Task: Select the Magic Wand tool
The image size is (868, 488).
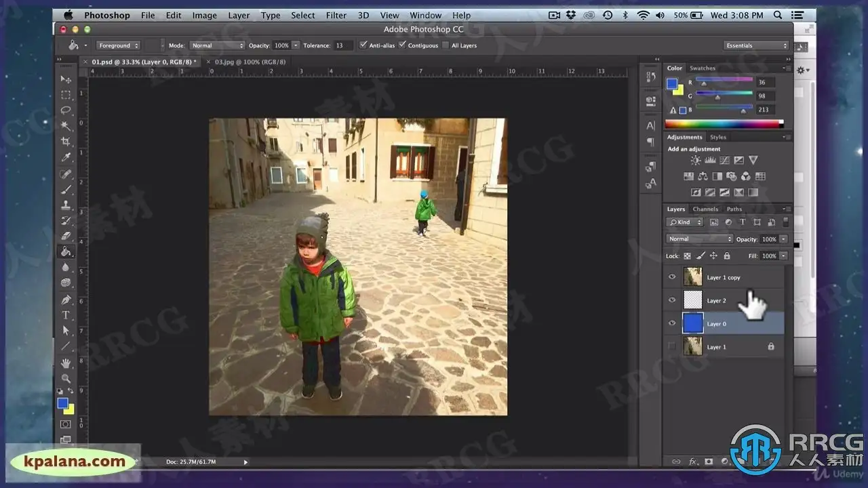Action: [66, 126]
